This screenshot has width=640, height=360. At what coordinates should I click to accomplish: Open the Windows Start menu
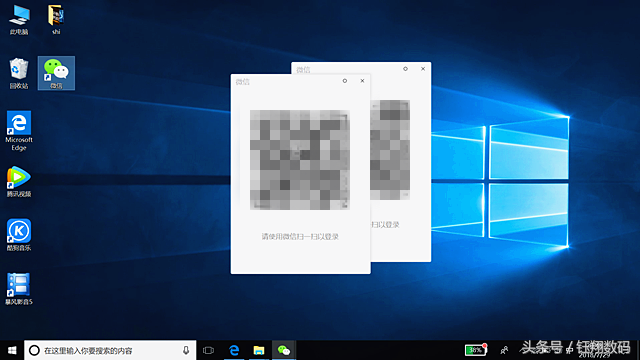[x=12, y=350]
